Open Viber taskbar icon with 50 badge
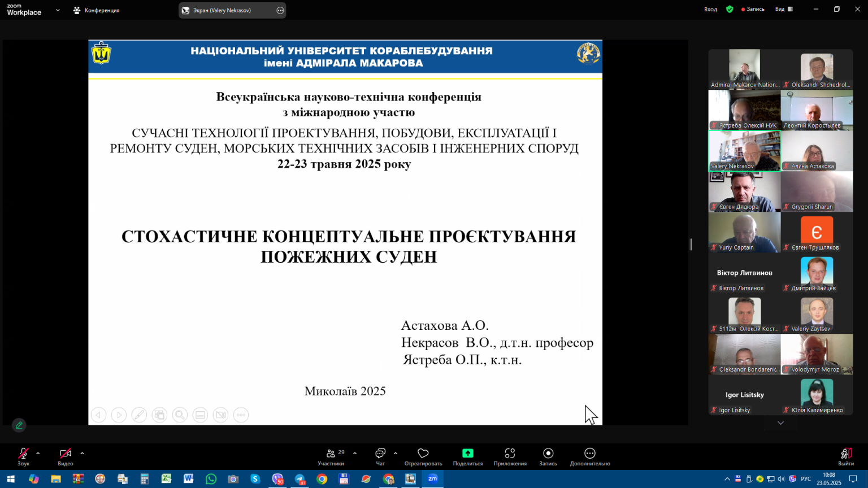This screenshot has height=488, width=868. (277, 479)
